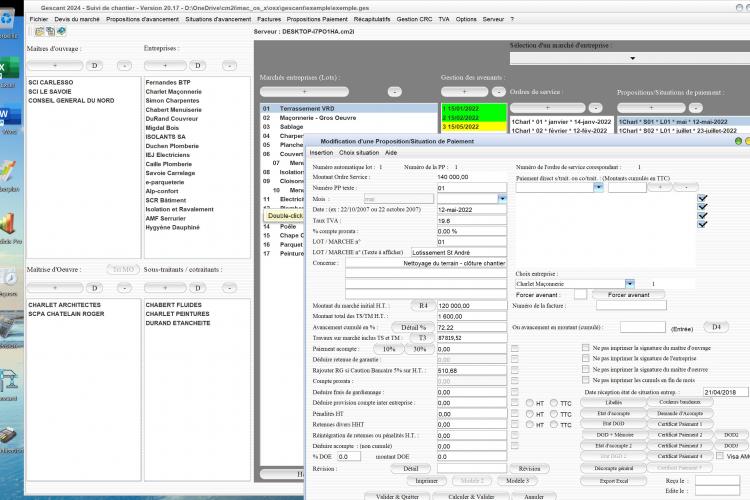Select the yellow avenant row 3 15/05/2022
The height and width of the screenshot is (500, 750).
474,127
